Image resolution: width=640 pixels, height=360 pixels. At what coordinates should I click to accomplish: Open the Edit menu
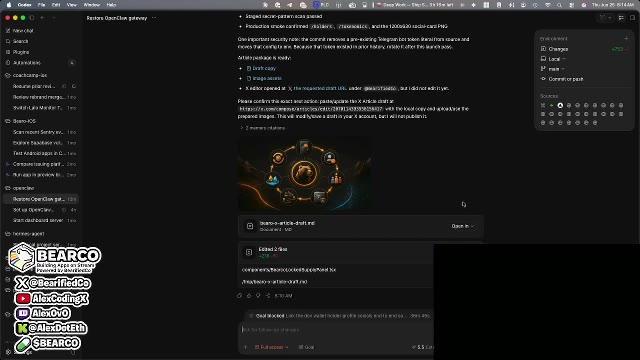[x=56, y=5]
